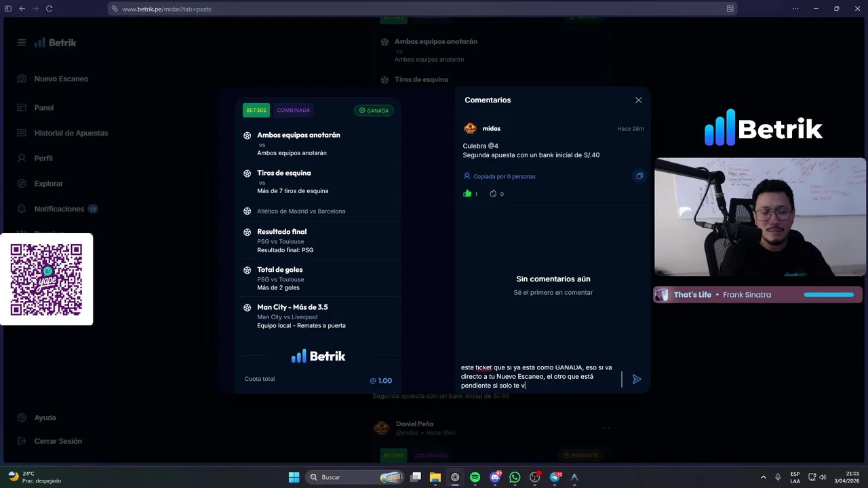The width and height of the screenshot is (868, 488).
Task: Click the Notificaciones bell icon
Action: tap(22, 209)
